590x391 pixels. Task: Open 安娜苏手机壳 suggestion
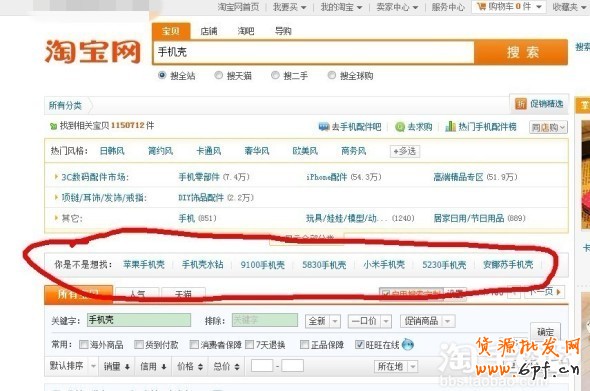[x=508, y=265]
